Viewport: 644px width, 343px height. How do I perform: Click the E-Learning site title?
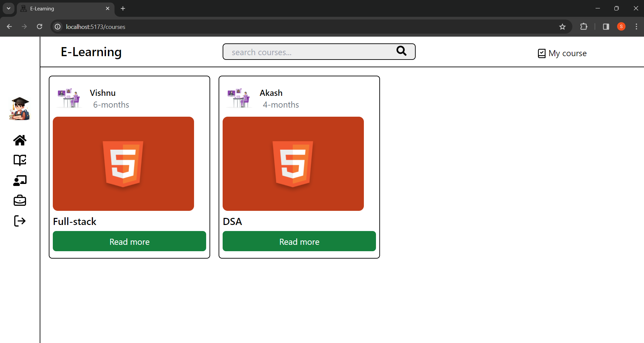pyautogui.click(x=91, y=52)
